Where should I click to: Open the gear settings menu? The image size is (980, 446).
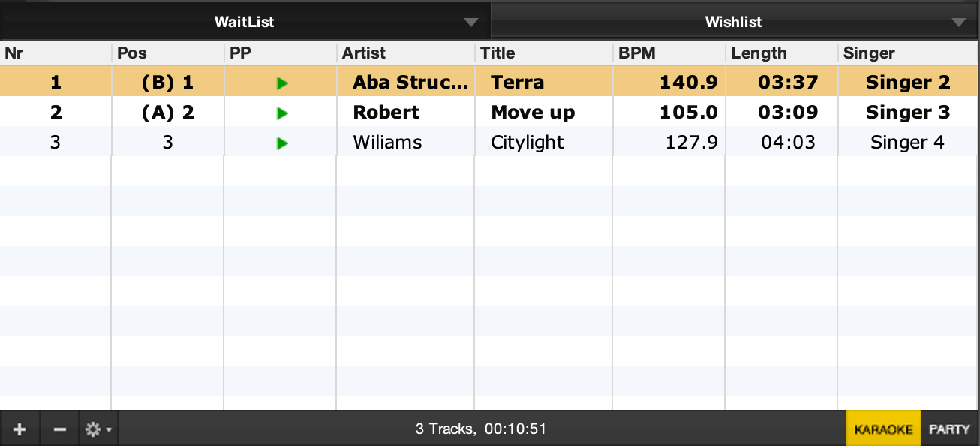pyautogui.click(x=98, y=430)
